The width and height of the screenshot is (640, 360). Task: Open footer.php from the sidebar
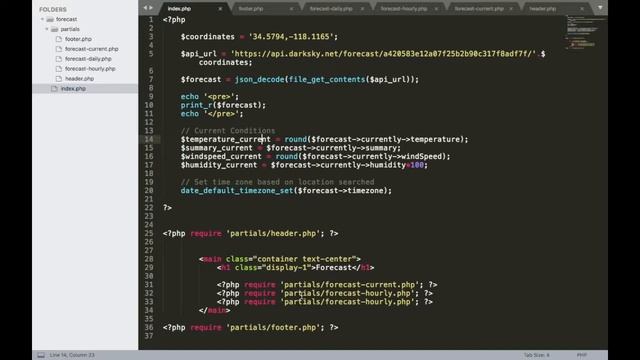pyautogui.click(x=78, y=39)
